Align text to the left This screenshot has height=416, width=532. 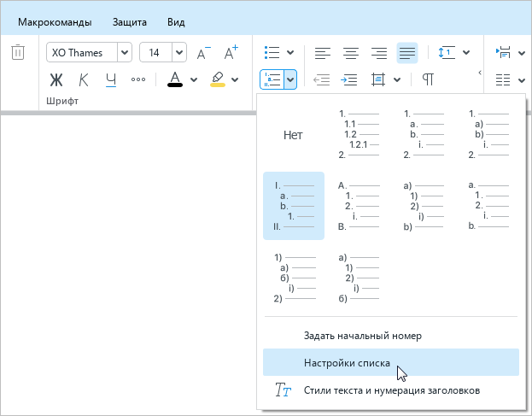click(322, 53)
